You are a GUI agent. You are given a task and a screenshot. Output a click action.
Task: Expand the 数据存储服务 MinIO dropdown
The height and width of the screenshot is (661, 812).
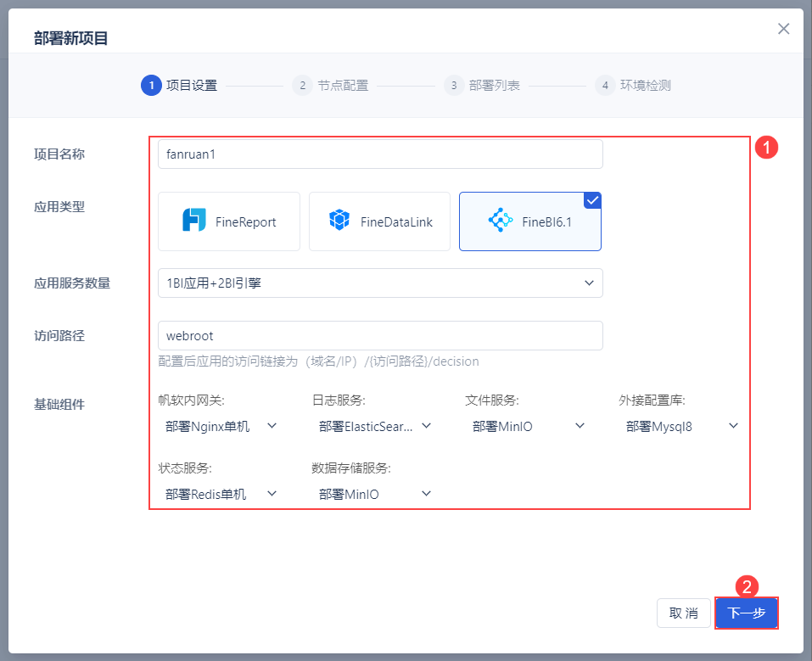(x=375, y=494)
